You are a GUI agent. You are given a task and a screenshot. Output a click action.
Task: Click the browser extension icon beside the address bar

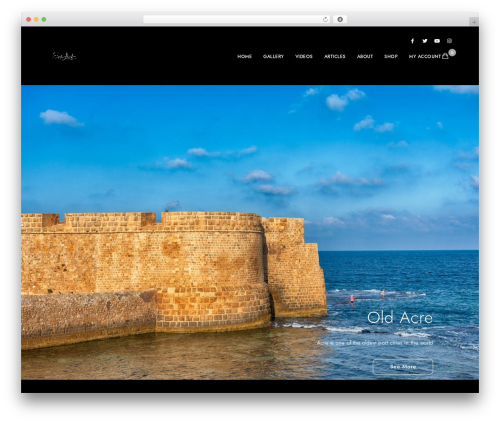[x=340, y=19]
